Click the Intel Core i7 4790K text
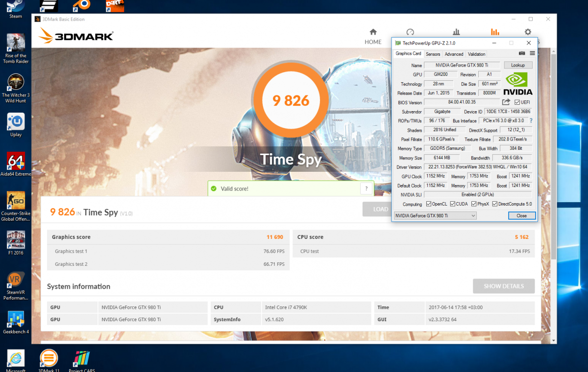Image resolution: width=588 pixels, height=372 pixels. point(286,307)
